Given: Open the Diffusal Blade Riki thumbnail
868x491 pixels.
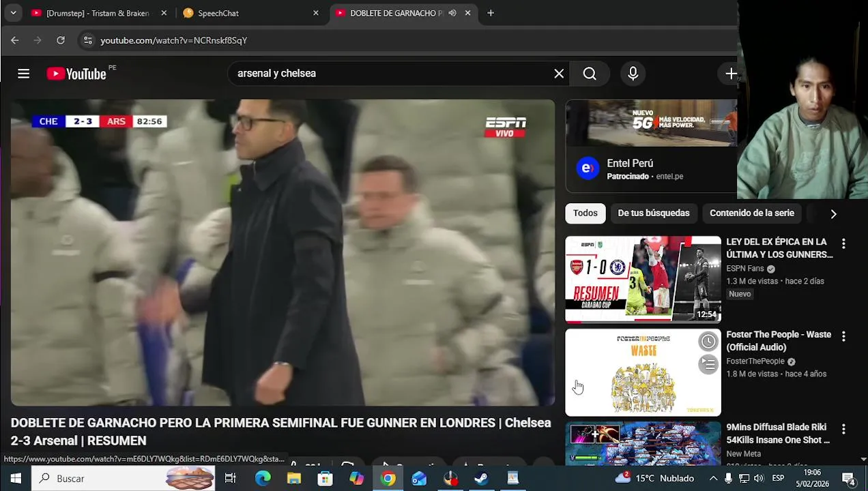Looking at the screenshot, I should point(643,443).
